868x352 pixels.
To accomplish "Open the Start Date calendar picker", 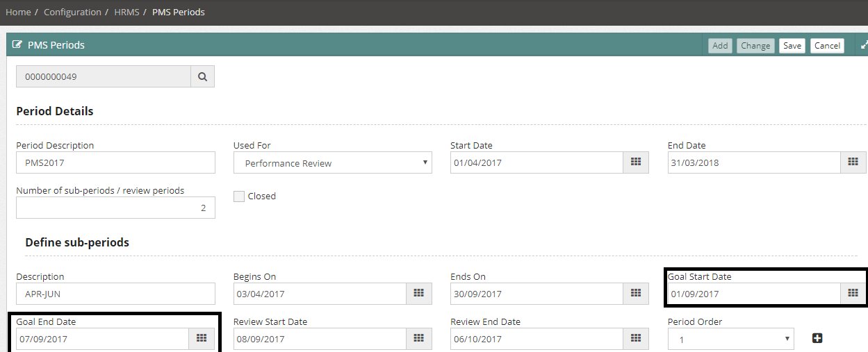I will (635, 162).
